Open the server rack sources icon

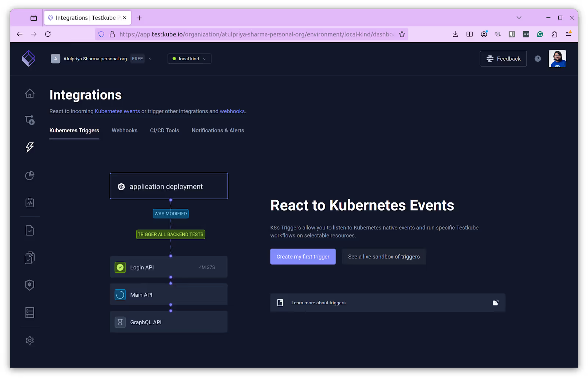(x=30, y=312)
